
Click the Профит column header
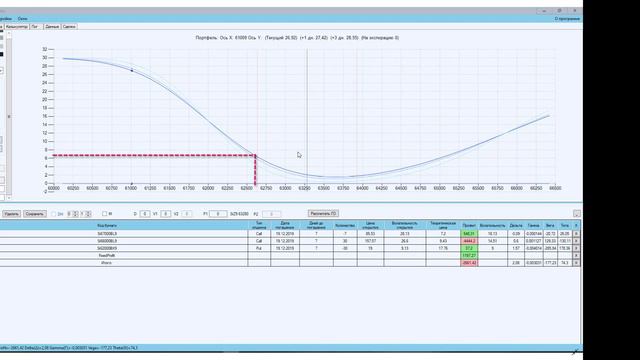[469, 225]
